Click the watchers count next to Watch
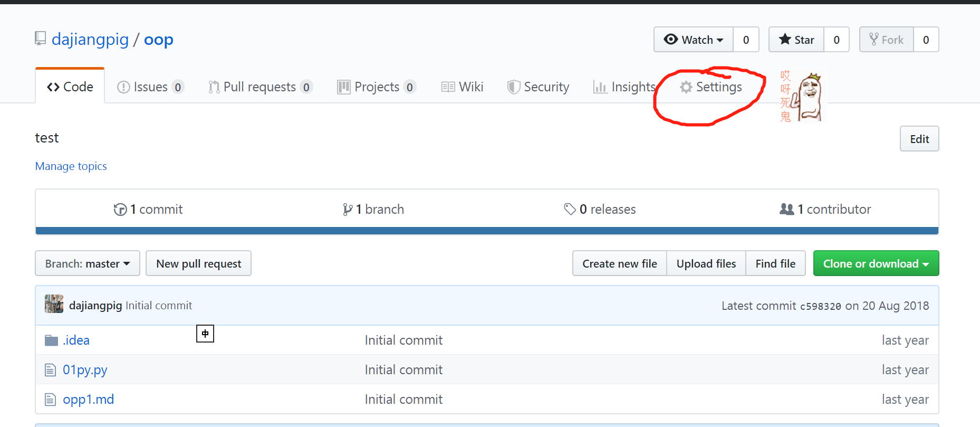Screen dimensions: 980x427 coord(746,40)
